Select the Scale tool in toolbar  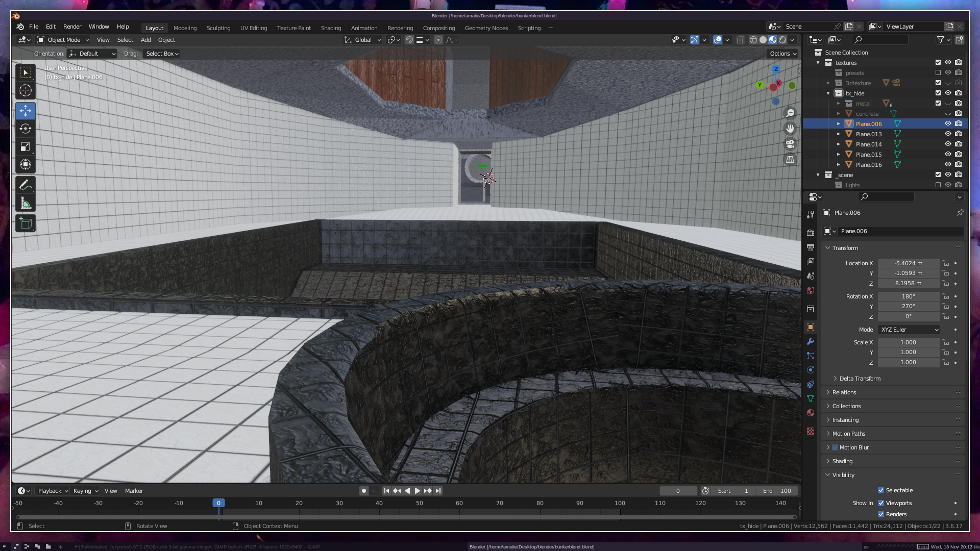26,147
